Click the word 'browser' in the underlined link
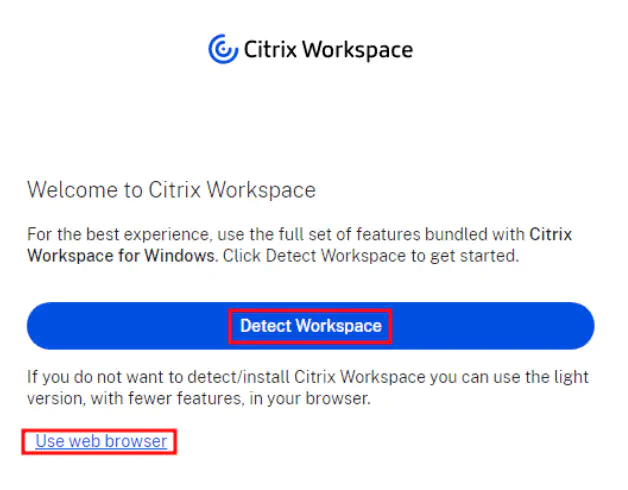 pyautogui.click(x=138, y=441)
